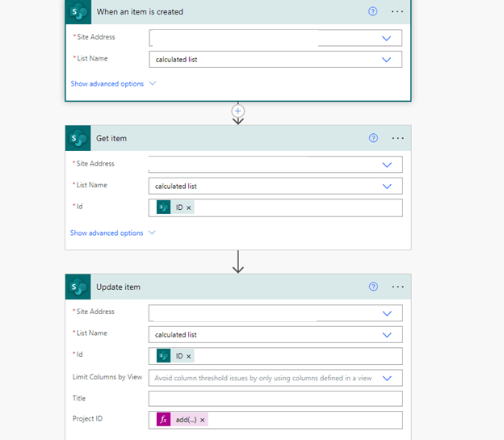Click into the Get item Id input field

tap(275, 207)
